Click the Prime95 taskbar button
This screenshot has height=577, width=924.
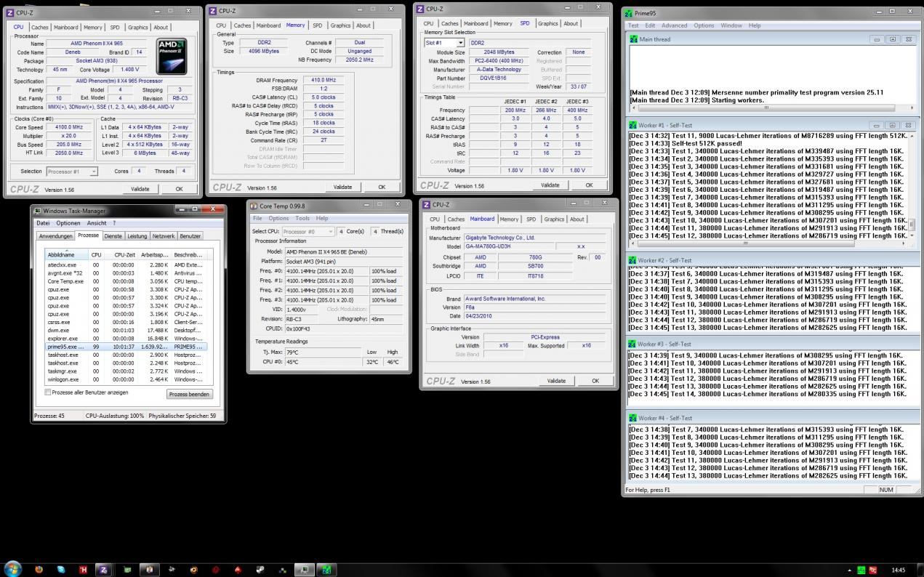coord(326,570)
